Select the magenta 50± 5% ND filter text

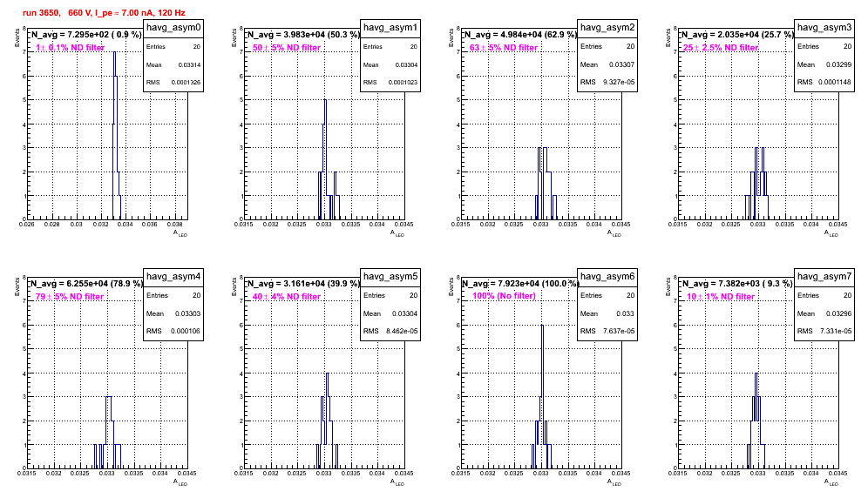pyautogui.click(x=287, y=48)
